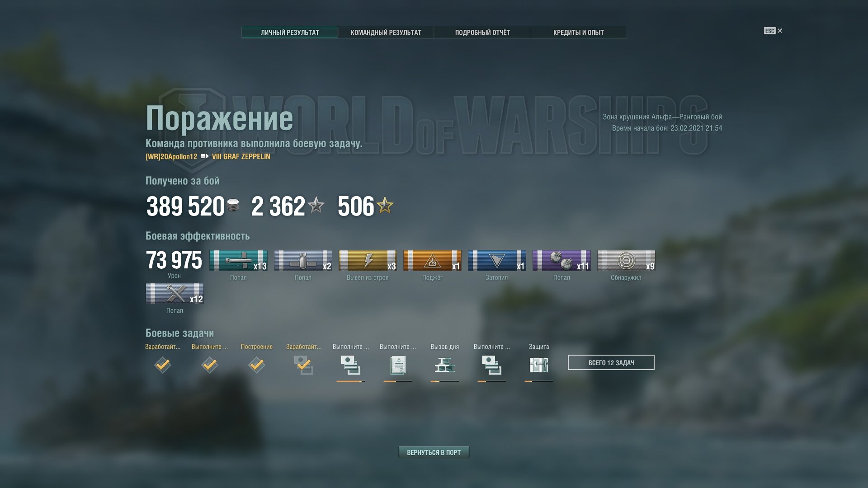This screenshot has height=488, width=868.
Task: Switch to 'КОМАНДНЫЙ РЕЗУЛЬТАТ' tab
Action: [386, 33]
